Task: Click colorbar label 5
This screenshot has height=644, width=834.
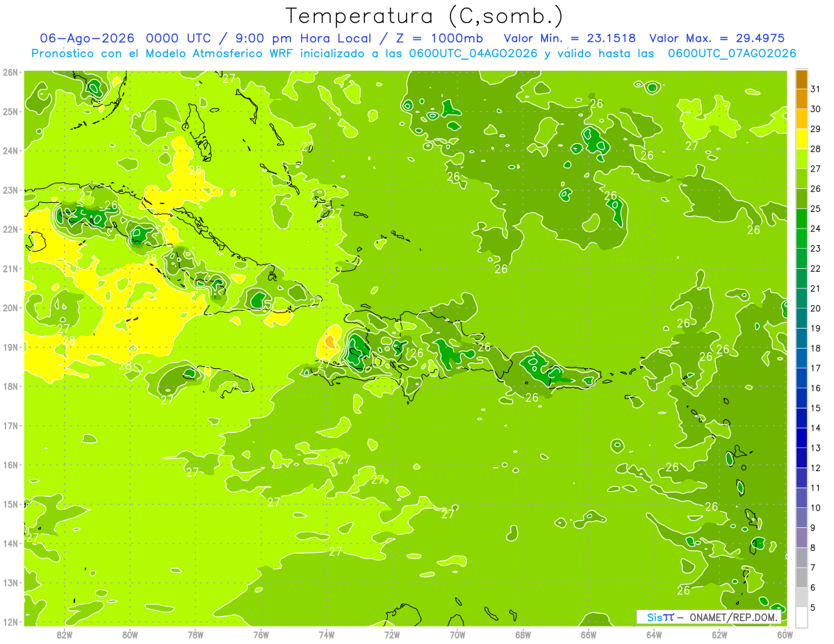Action: coord(813,607)
